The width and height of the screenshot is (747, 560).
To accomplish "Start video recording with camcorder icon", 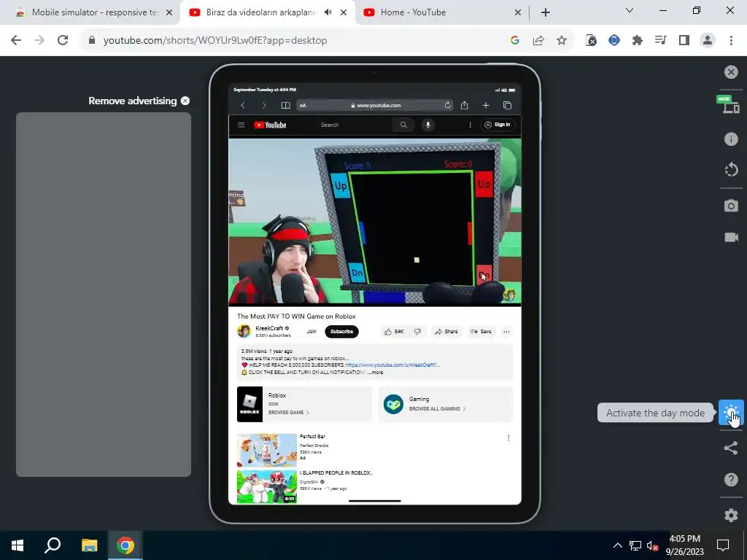I will 731,237.
